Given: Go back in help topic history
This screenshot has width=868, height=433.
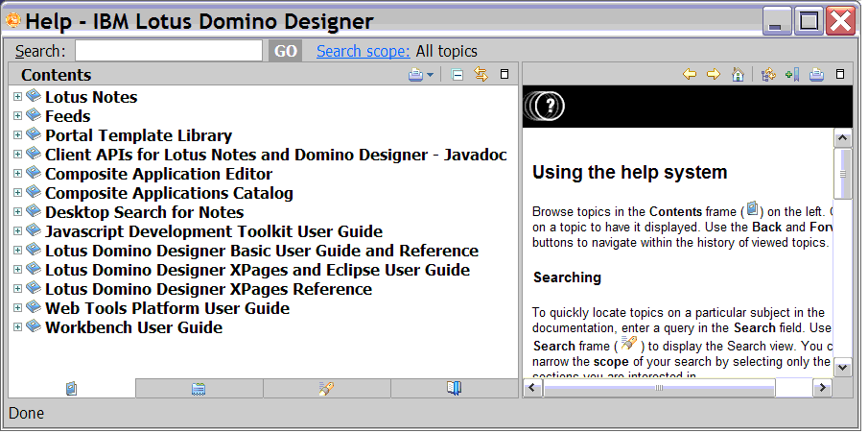Looking at the screenshot, I should pos(690,74).
